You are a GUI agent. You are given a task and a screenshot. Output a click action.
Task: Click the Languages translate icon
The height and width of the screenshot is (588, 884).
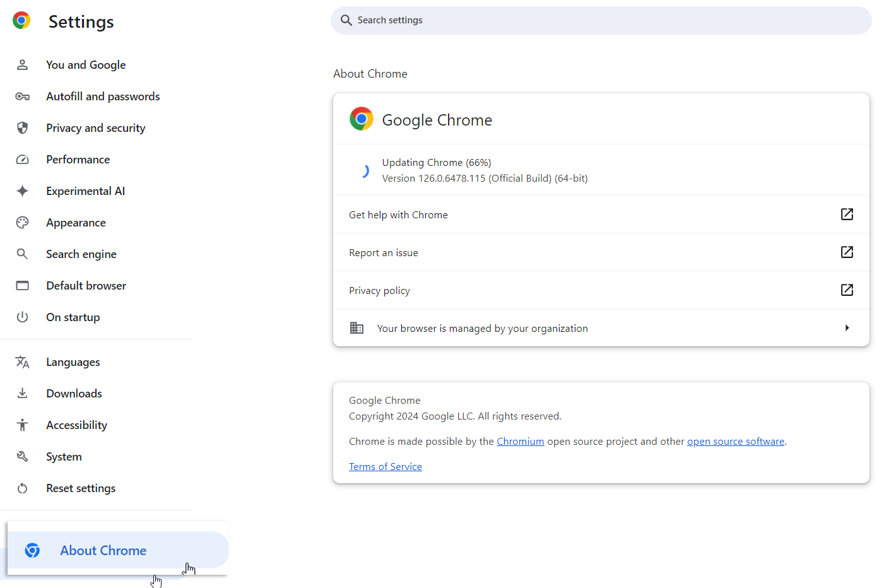(x=23, y=362)
